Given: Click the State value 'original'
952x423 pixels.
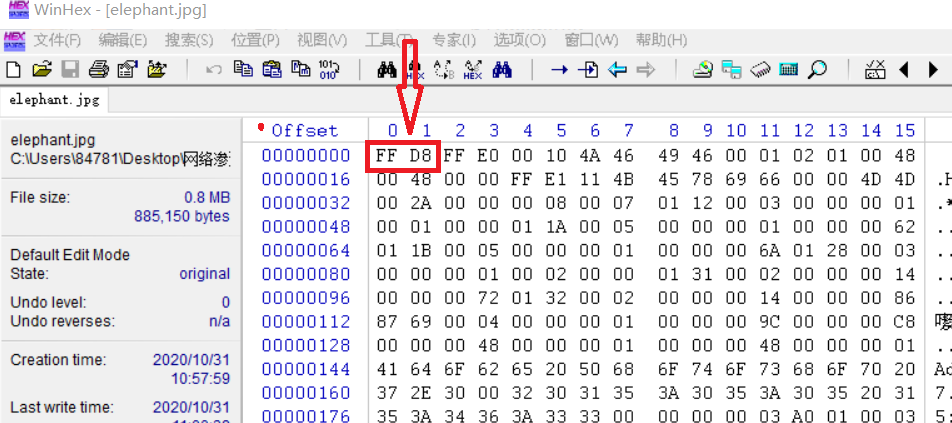Looking at the screenshot, I should pyautogui.click(x=205, y=274).
